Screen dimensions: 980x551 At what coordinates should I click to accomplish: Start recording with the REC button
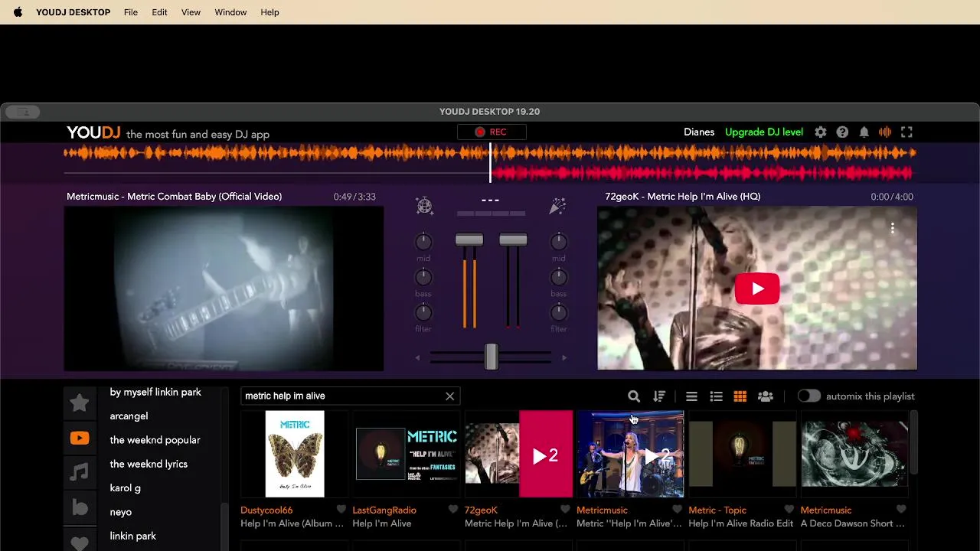(491, 132)
